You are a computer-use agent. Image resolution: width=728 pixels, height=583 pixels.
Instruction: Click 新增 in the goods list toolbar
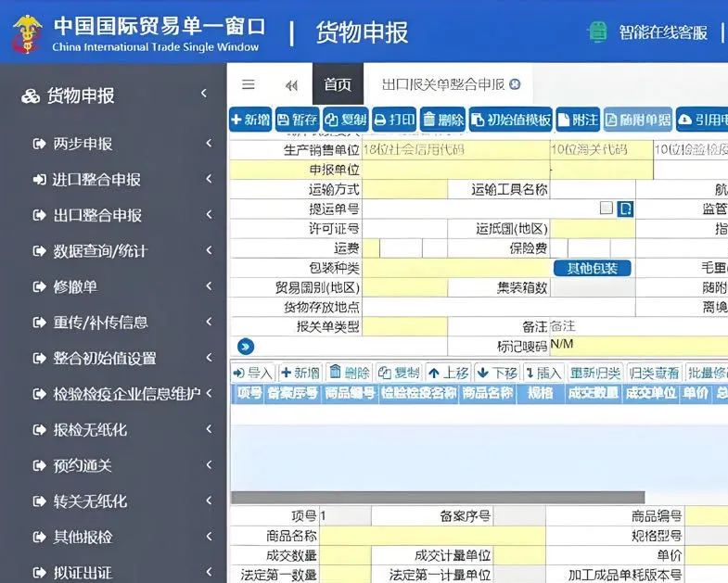point(300,373)
